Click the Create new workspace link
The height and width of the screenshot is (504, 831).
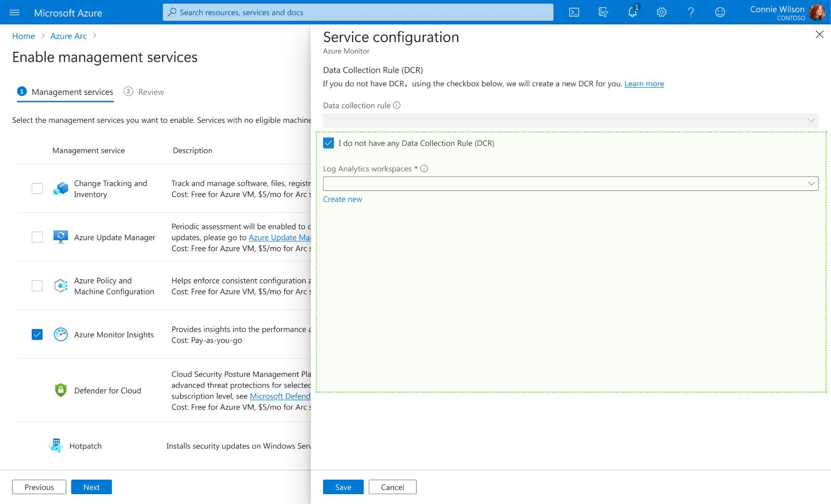[x=342, y=199]
